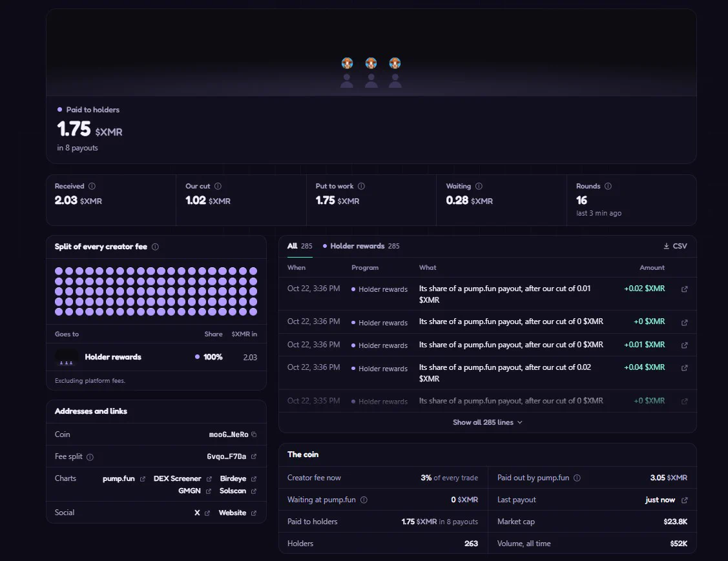Click the Volume, all time value $52K

pyautogui.click(x=678, y=544)
